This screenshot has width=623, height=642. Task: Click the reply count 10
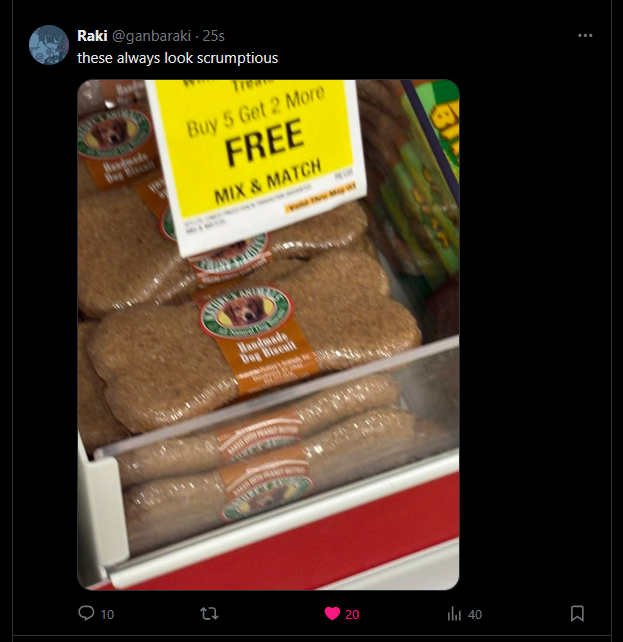pos(107,615)
